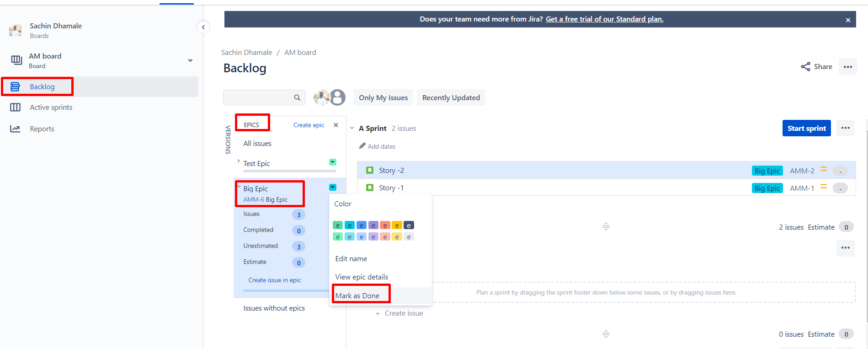Collapse the A Sprint section
This screenshot has height=349, width=868.
pos(352,128)
